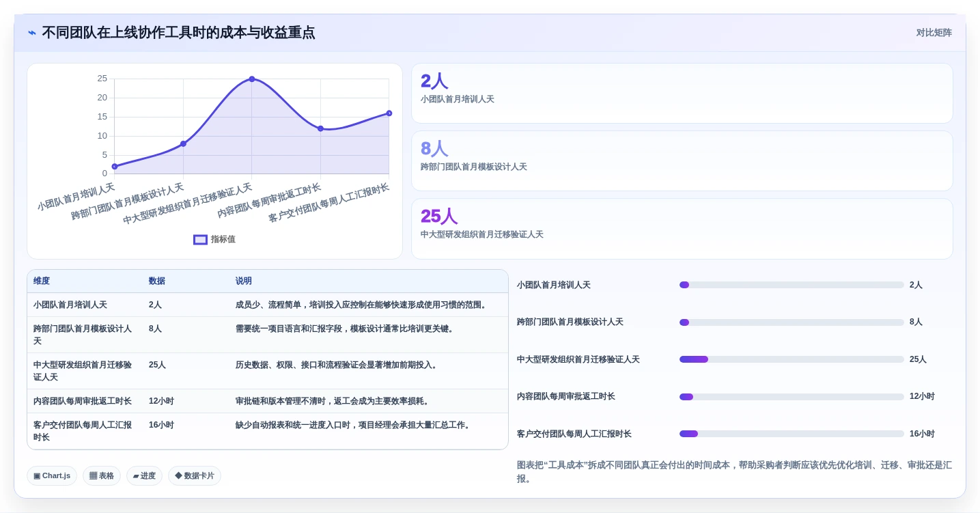Click the 维度 column header

pos(42,281)
